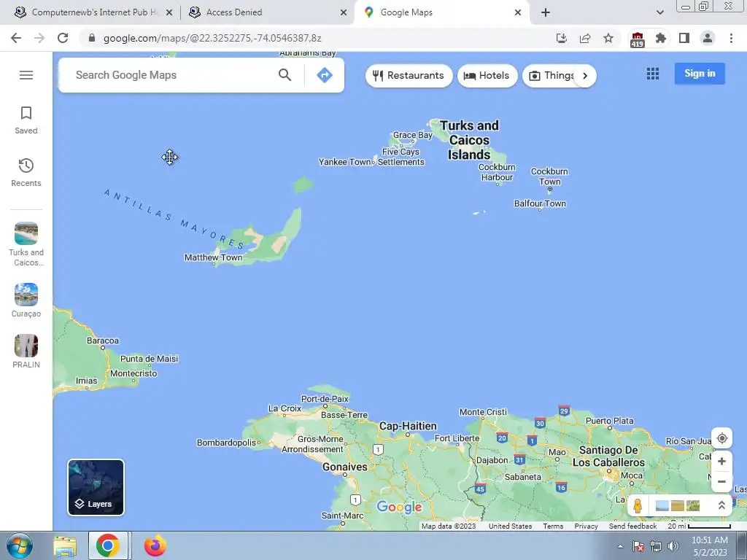Viewport: 747px width, 560px height.
Task: Go back to previous page
Action: (16, 38)
